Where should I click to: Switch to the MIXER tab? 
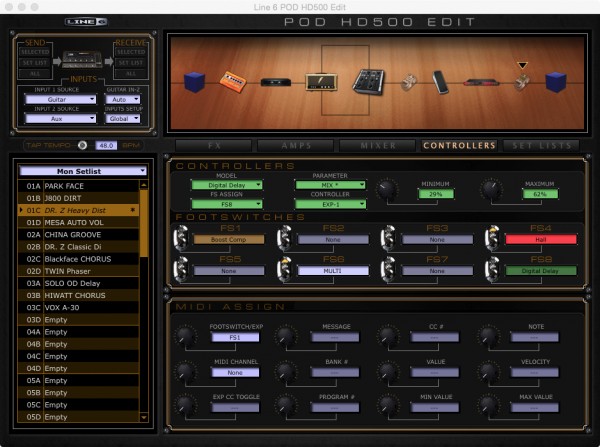378,146
